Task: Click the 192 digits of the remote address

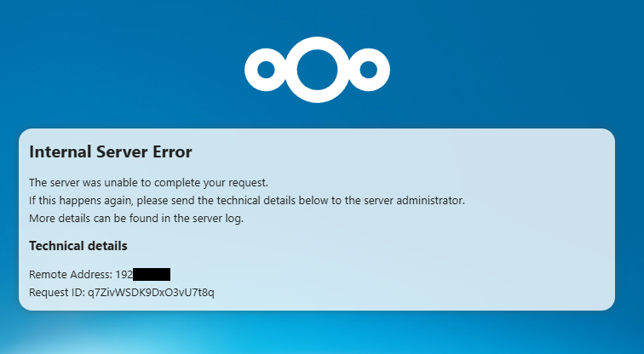Action: [124, 274]
